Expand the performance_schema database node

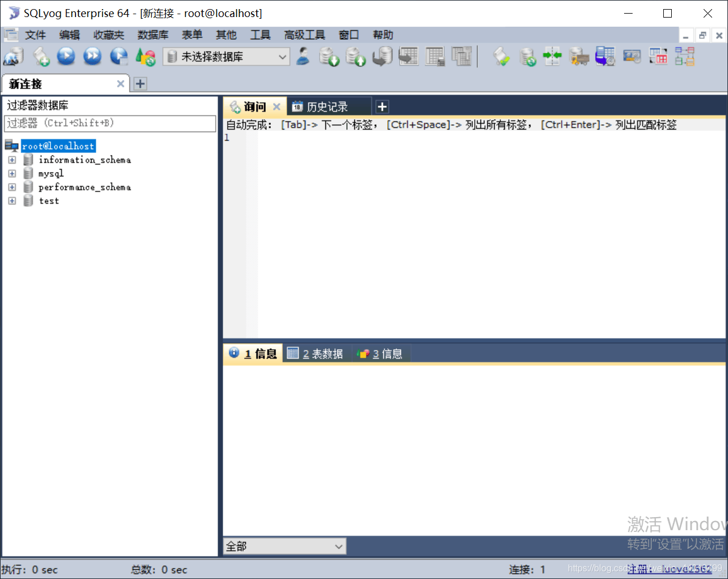point(12,187)
